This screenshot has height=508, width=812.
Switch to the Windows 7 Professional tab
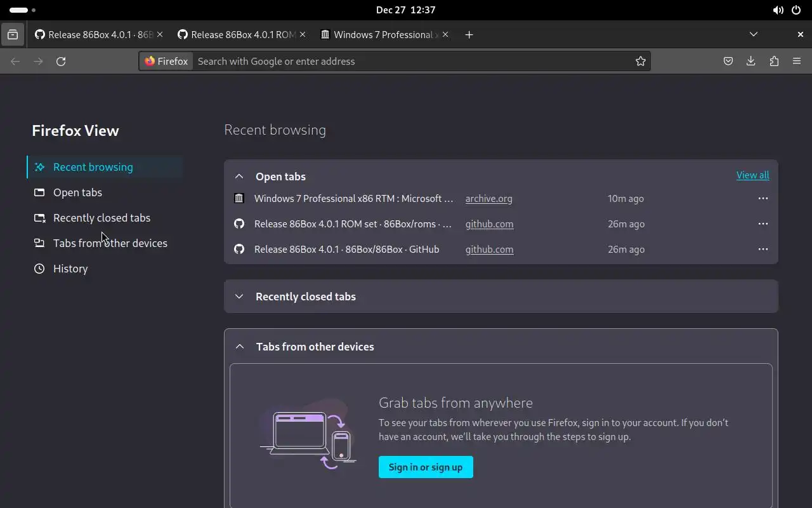coord(382,35)
